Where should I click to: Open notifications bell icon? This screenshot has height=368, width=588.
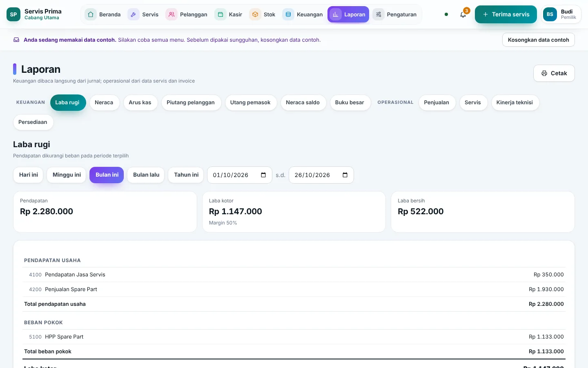[463, 15]
